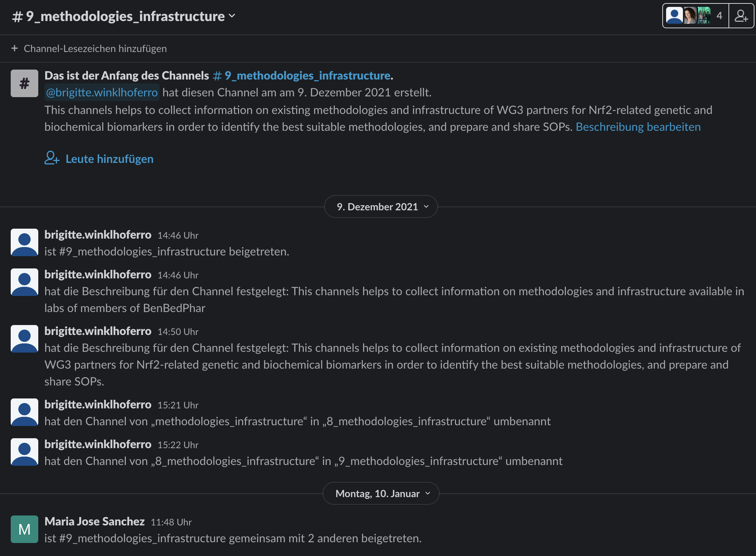Click the plus icon for channel bookmarks

(x=15, y=49)
